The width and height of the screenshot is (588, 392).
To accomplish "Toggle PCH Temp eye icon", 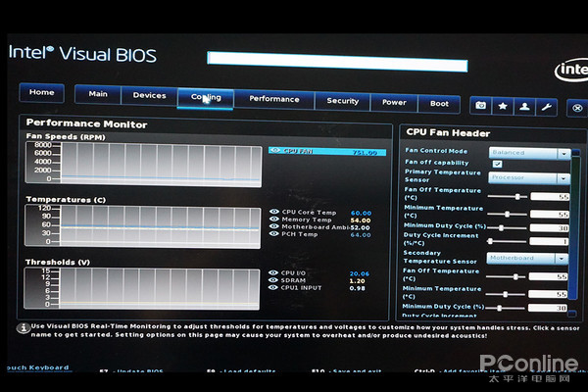I will [x=273, y=233].
